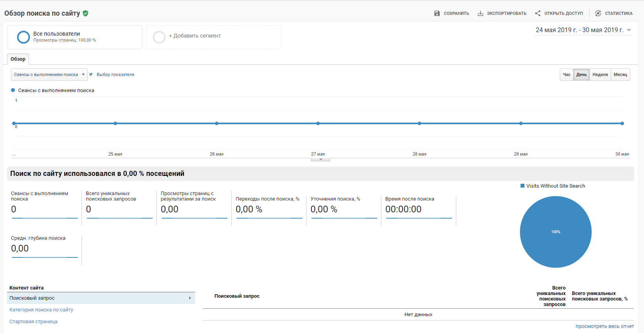
Task: Click the share access icon
Action: click(538, 13)
